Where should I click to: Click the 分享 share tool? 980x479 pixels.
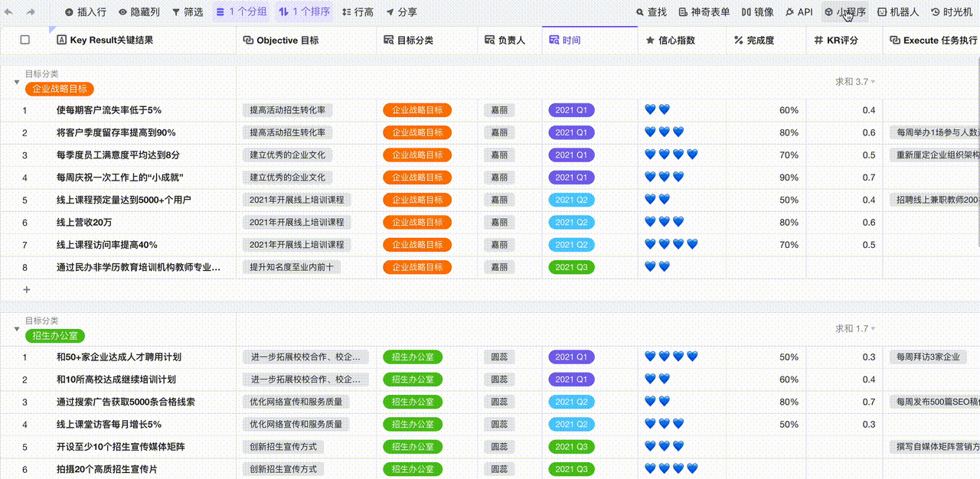point(401,12)
